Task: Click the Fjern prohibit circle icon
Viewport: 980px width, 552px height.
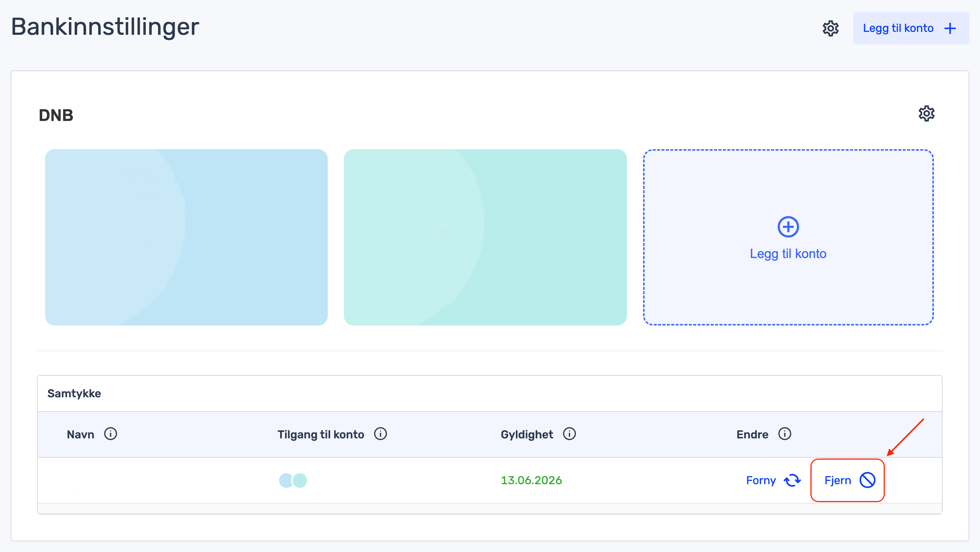Action: pyautogui.click(x=868, y=481)
